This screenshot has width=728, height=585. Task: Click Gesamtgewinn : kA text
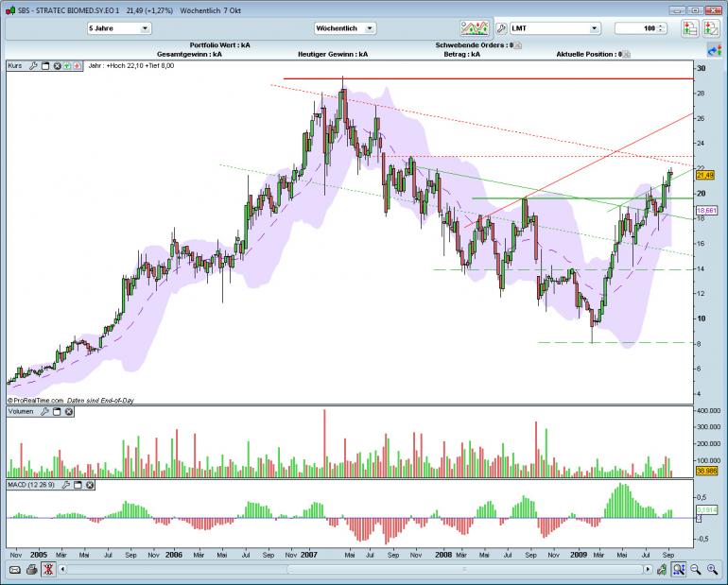click(189, 54)
